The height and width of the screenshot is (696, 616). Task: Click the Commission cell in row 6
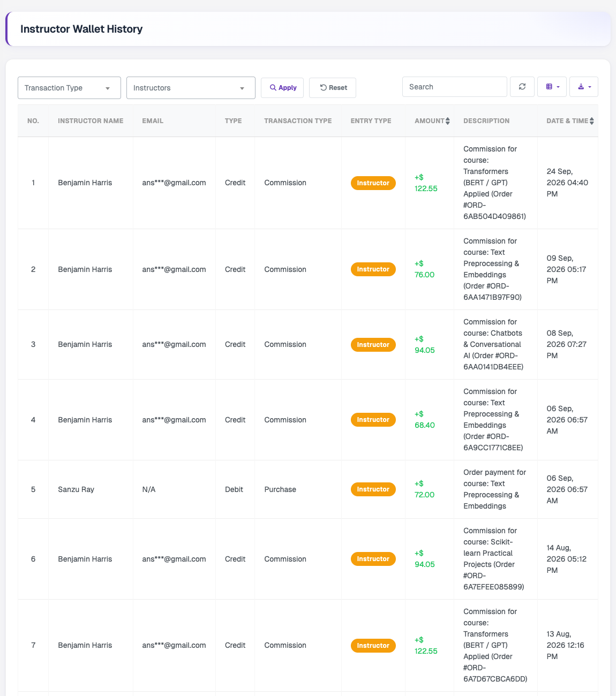285,559
